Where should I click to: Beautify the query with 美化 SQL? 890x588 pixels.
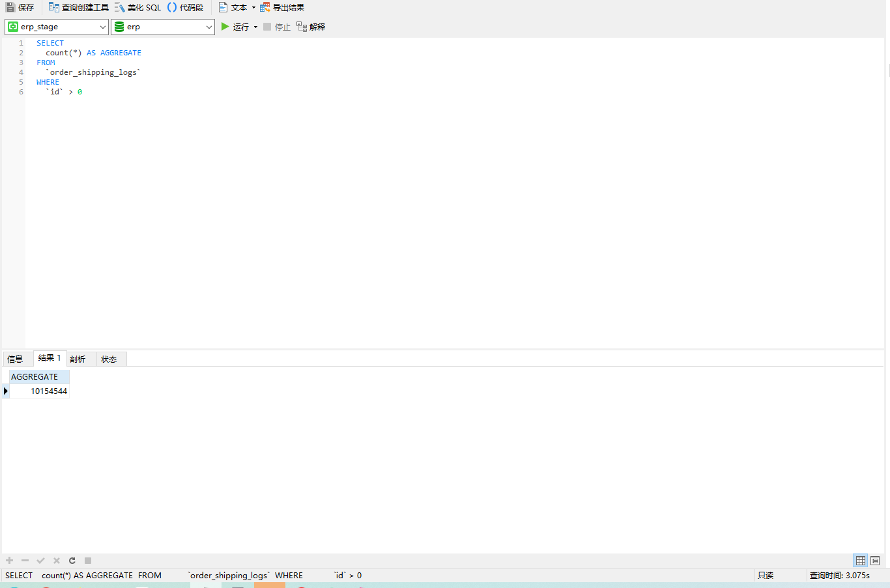click(x=138, y=8)
